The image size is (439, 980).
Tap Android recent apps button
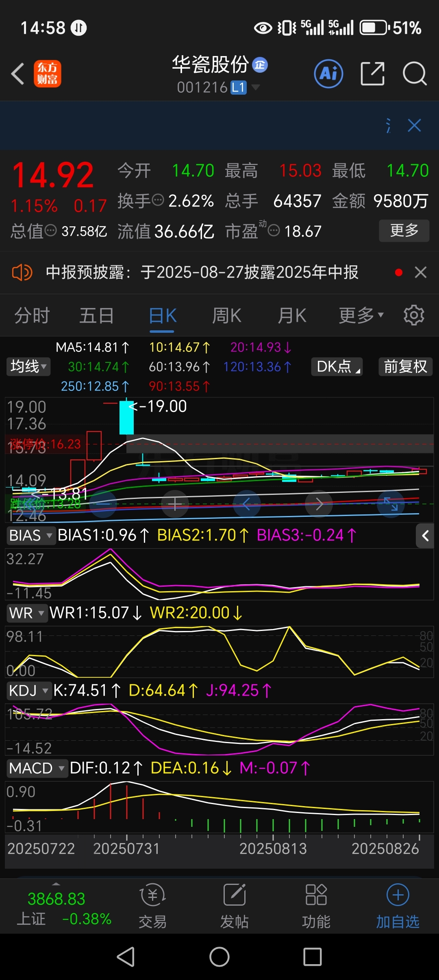313,957
